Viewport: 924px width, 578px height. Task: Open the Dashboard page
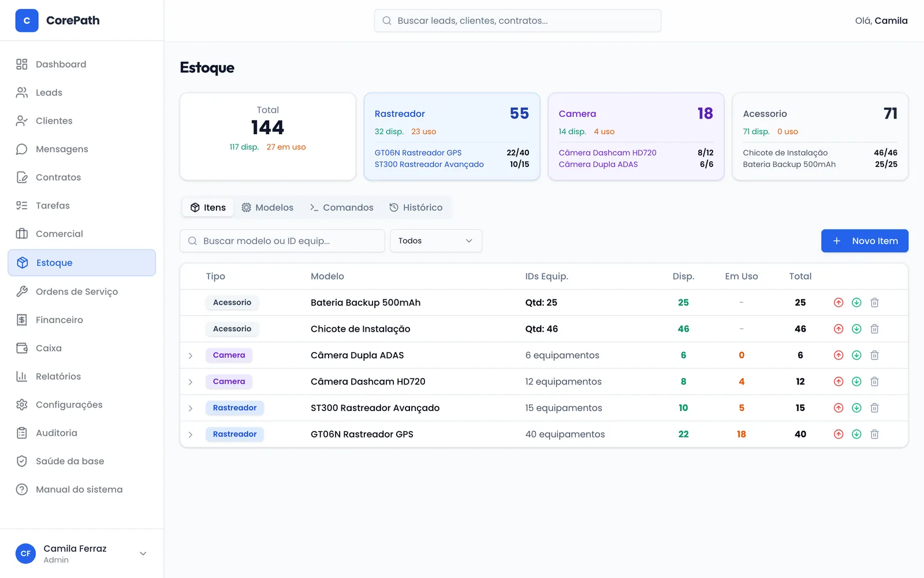(82, 64)
